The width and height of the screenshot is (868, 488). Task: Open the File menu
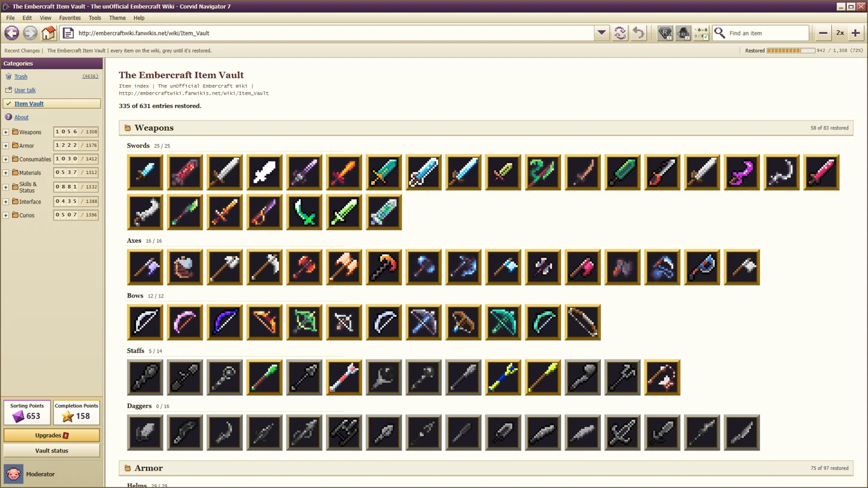(10, 18)
